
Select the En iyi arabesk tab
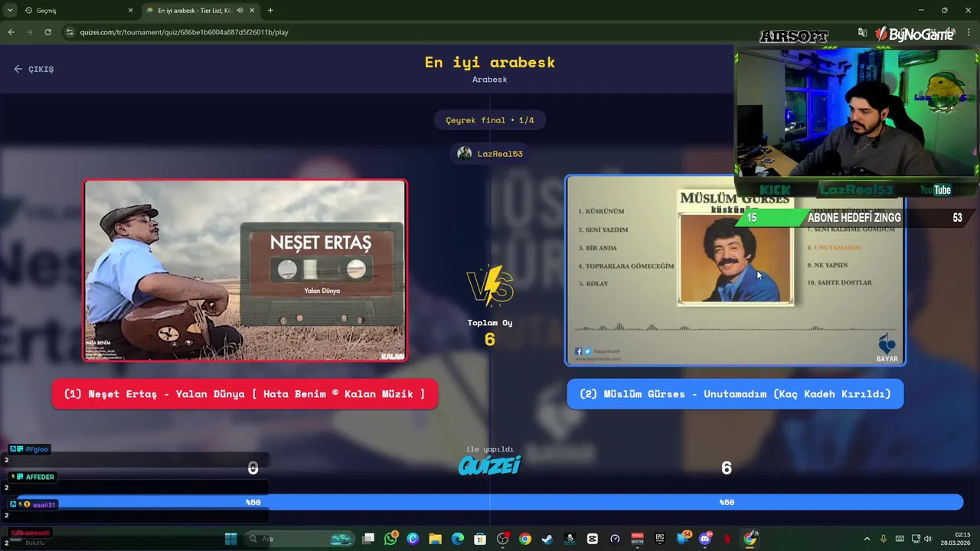pos(200,11)
